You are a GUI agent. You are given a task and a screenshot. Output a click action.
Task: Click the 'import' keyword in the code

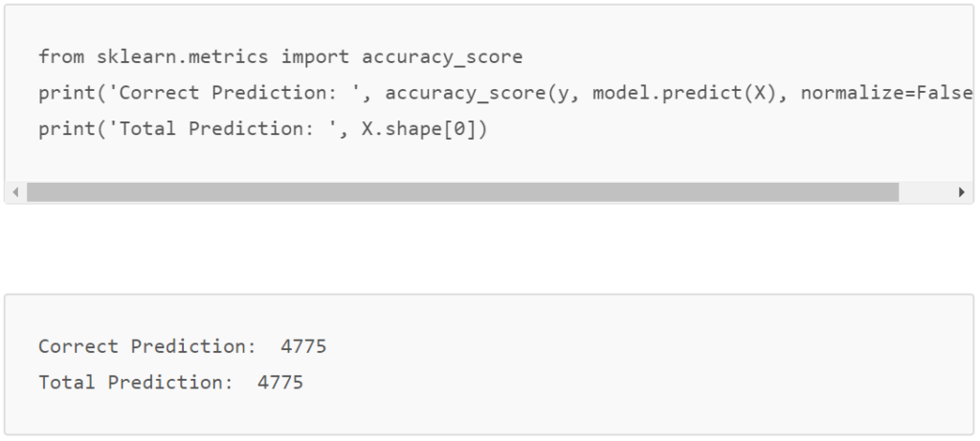tap(315, 56)
